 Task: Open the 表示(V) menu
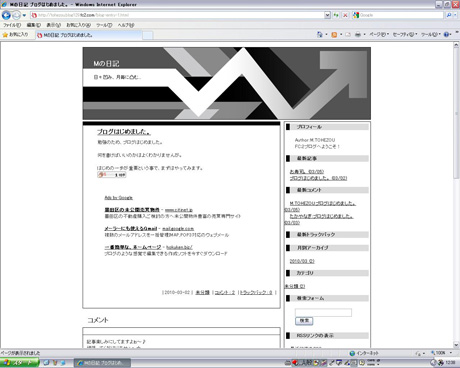(x=53, y=25)
